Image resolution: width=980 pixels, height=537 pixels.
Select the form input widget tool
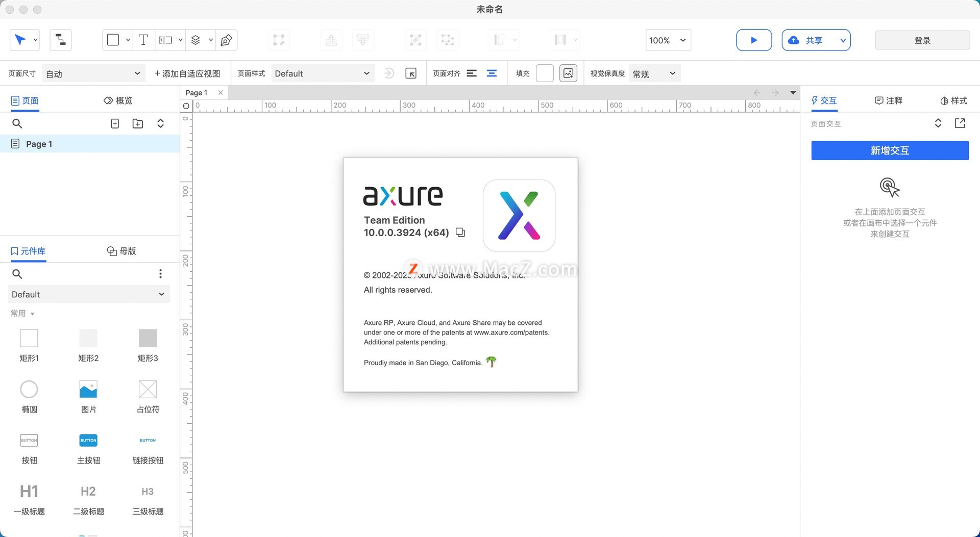(x=165, y=40)
